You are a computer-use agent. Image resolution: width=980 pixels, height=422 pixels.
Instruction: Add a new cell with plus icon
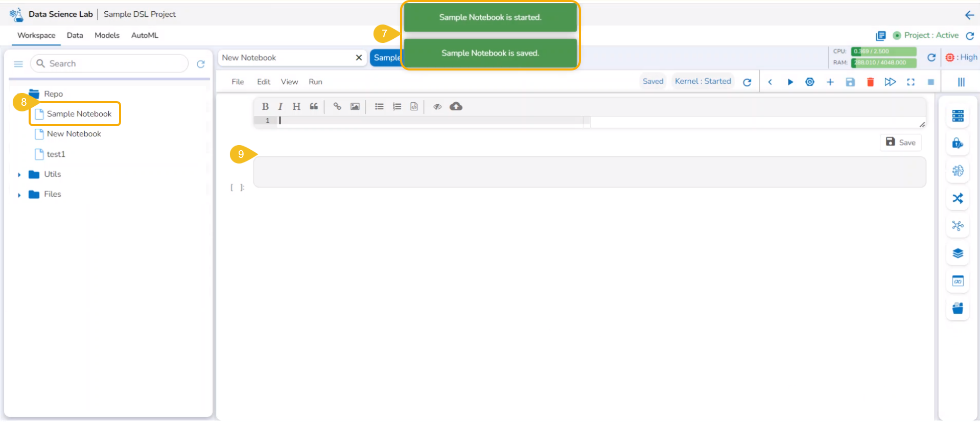[830, 82]
